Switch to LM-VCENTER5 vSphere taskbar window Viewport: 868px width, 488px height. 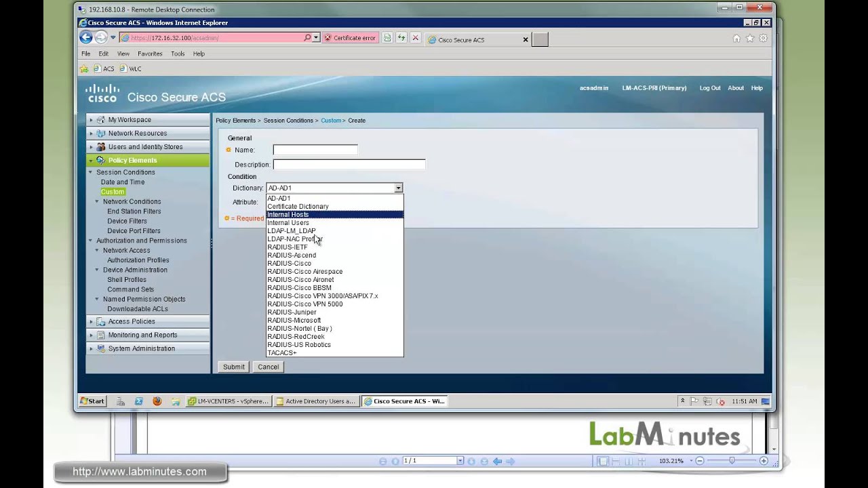(229, 401)
